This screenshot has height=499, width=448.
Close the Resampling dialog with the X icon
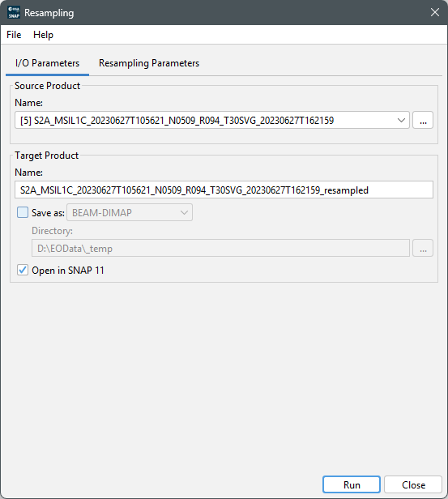(x=435, y=12)
